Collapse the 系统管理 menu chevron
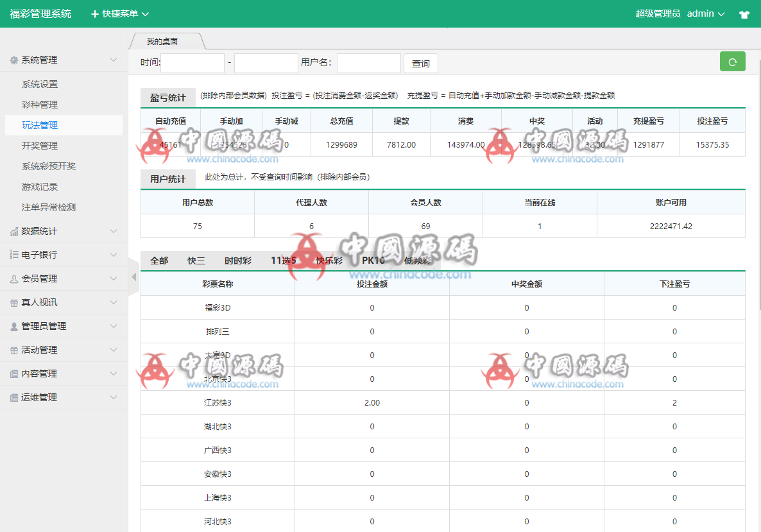The height and width of the screenshot is (532, 761). tap(114, 60)
